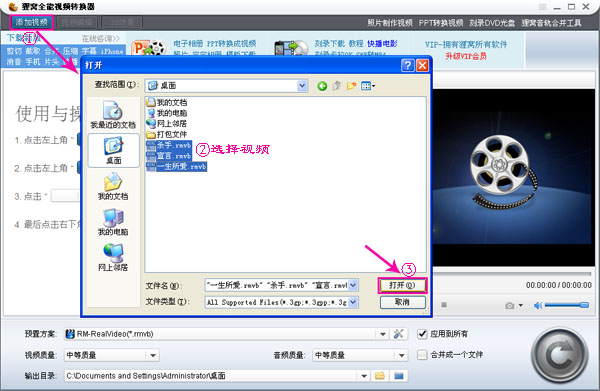Expand the 文件名 dropdown arrow
Image resolution: width=600 pixels, height=391 pixels.
(x=353, y=285)
